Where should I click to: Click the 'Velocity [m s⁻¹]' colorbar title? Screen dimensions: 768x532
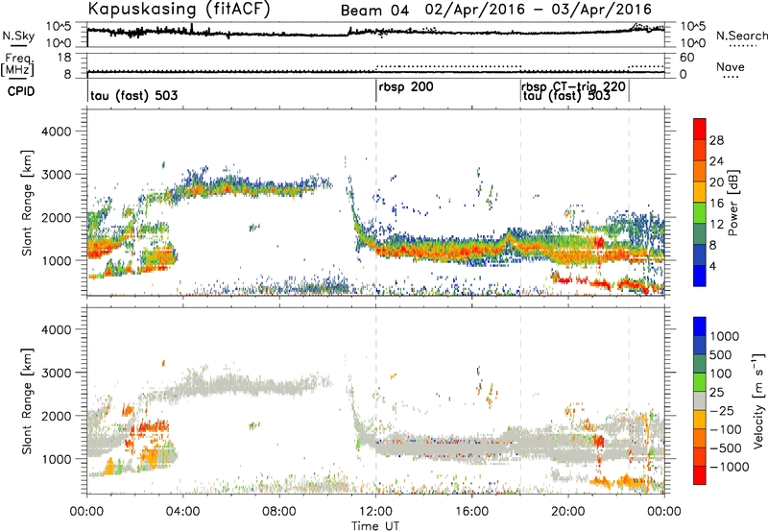(x=758, y=400)
